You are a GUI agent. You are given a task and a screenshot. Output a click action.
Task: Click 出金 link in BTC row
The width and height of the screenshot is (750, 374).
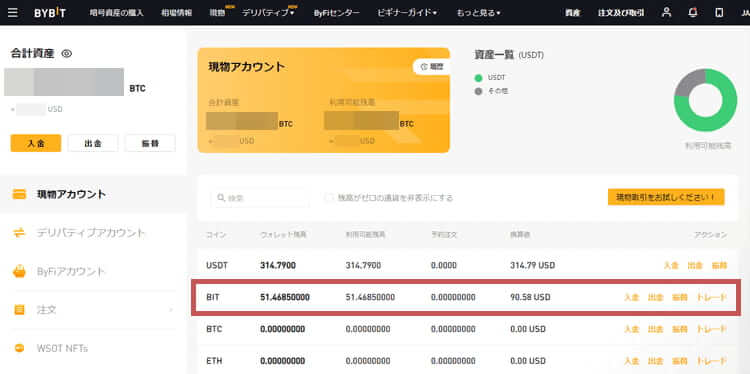655,329
